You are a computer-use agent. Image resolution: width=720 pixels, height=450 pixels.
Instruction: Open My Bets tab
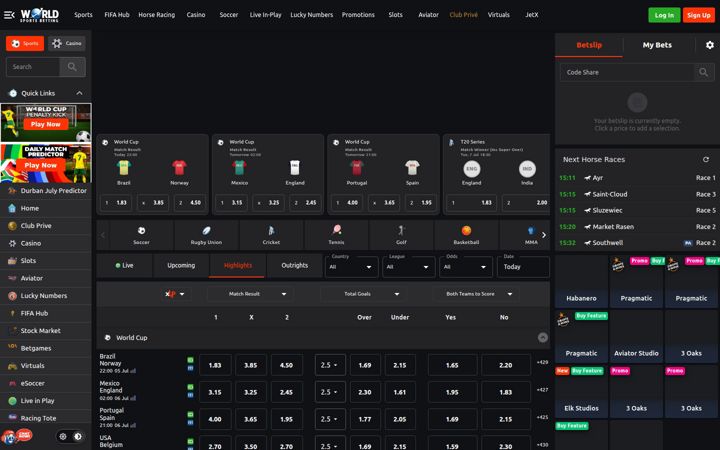(x=657, y=45)
